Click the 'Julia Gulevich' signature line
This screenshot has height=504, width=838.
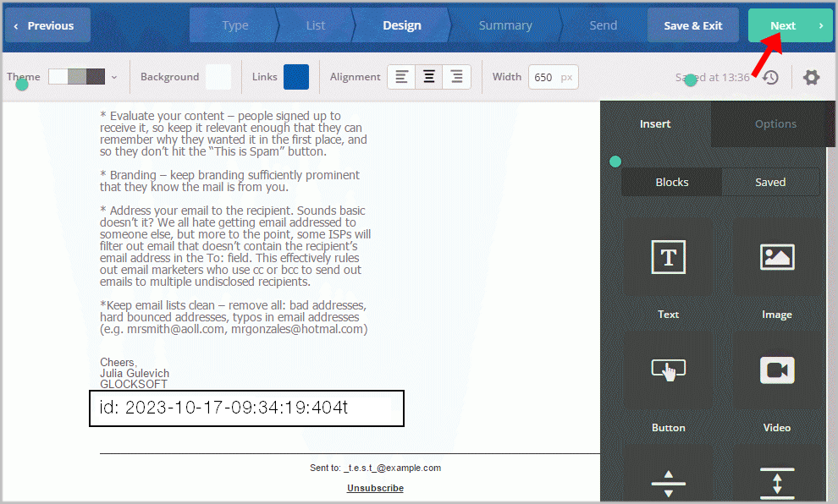coord(135,373)
